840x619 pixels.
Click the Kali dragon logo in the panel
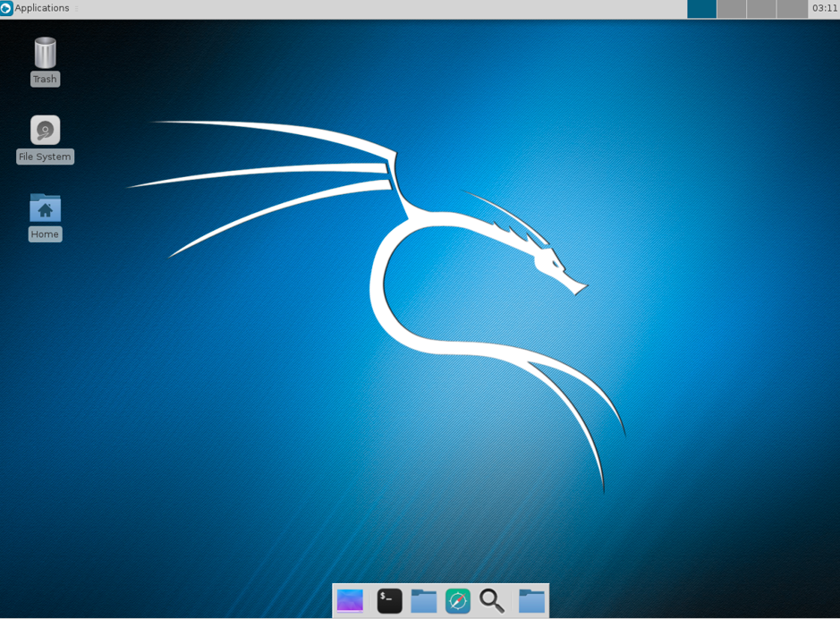click(x=6, y=8)
